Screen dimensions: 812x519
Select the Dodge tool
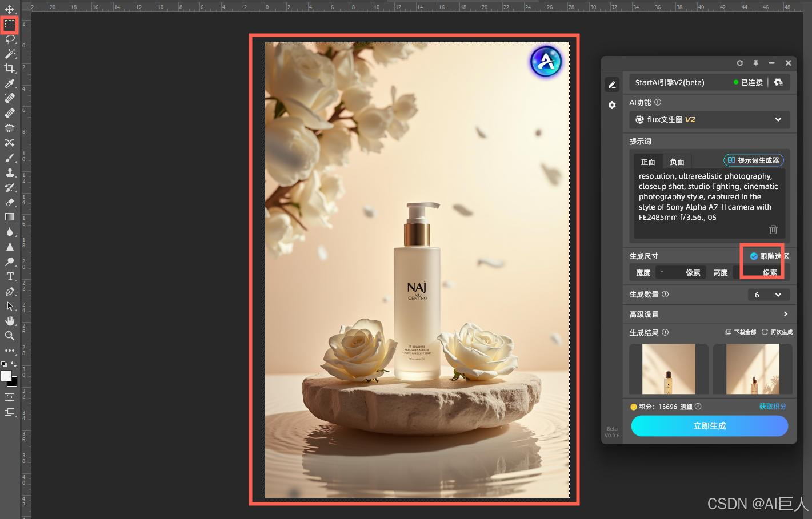tap(10, 261)
